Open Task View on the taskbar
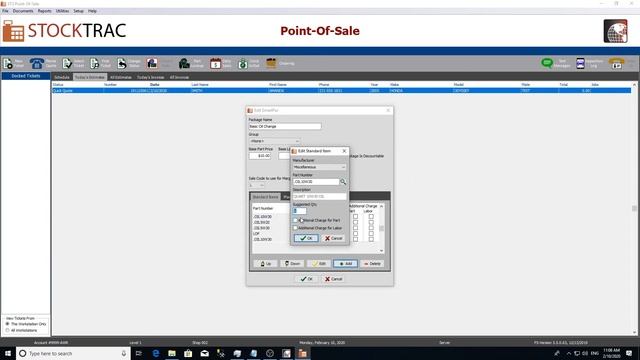 pyautogui.click(x=138, y=353)
